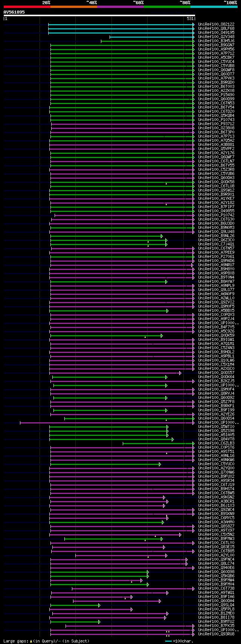Open hit UniRef100_A7P712
The width and height of the screenshot is (241, 644).
(x=216, y=53)
